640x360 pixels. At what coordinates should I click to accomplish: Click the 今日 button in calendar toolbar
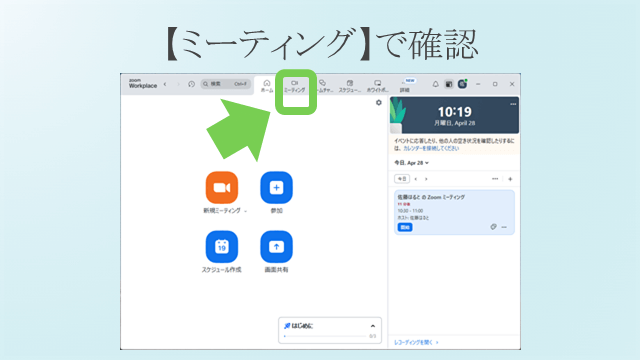(402, 179)
